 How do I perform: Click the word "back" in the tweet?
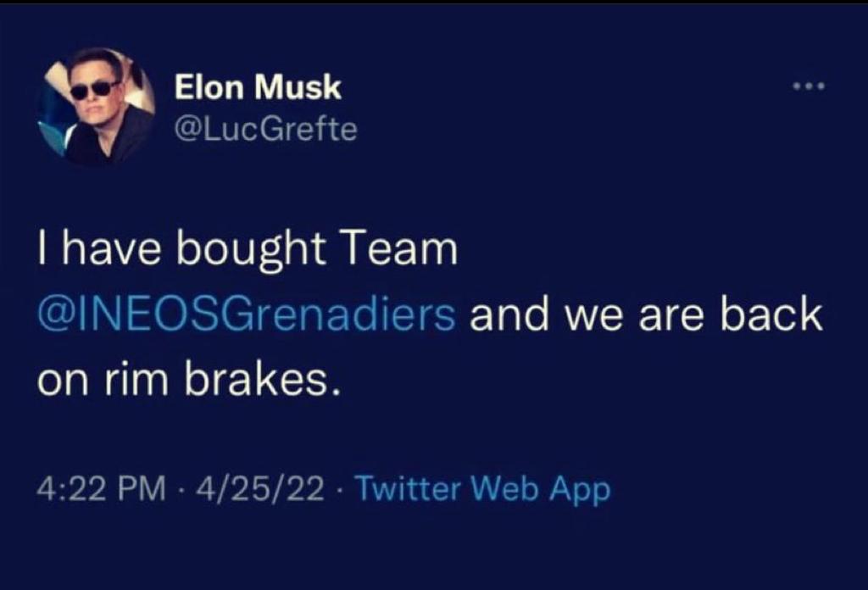pos(771,316)
